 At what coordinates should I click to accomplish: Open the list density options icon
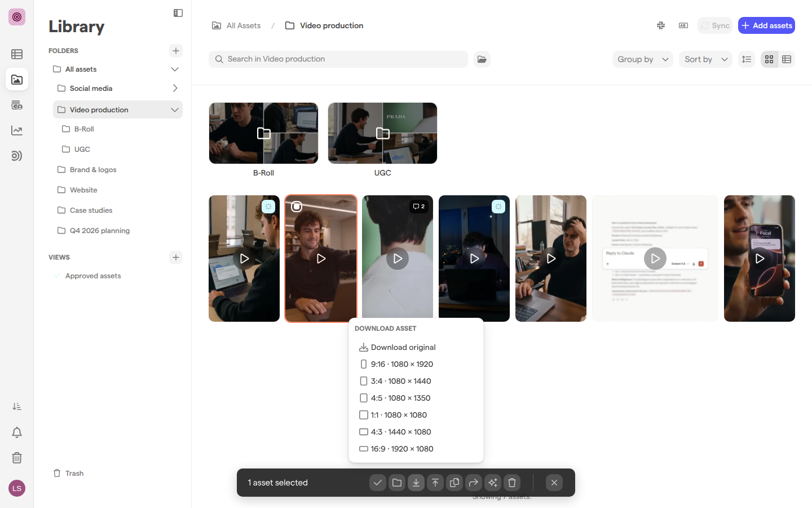tap(747, 59)
